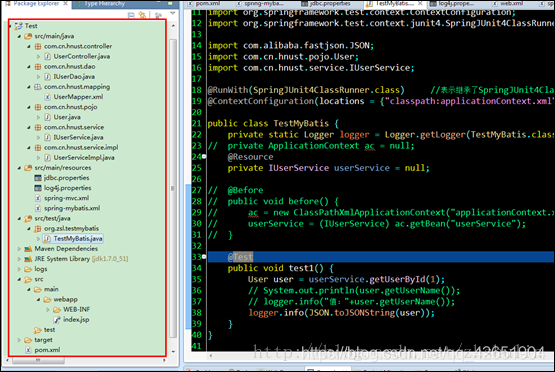Image resolution: width=555 pixels, height=372 pixels.
Task: Click the Test project icon
Action: [x=18, y=26]
